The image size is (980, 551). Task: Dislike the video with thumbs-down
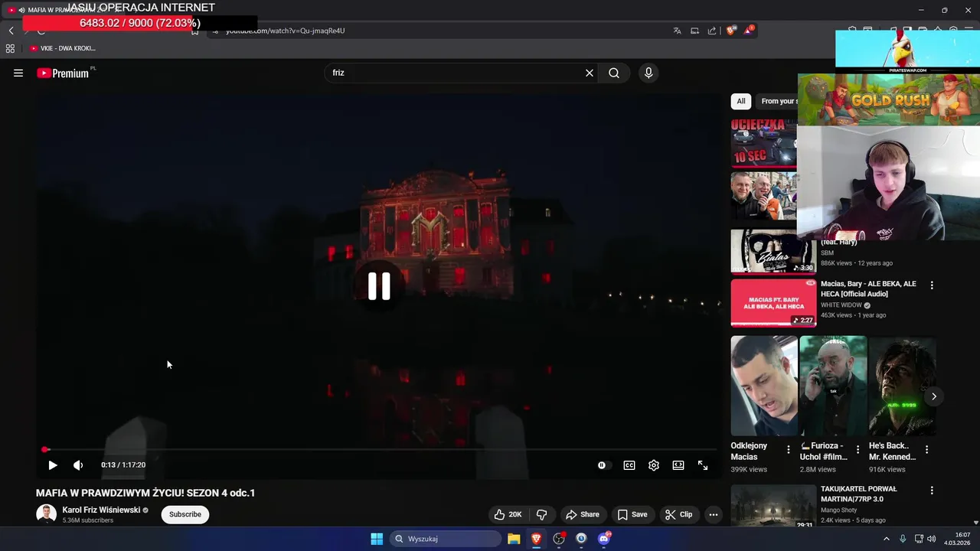tap(541, 514)
